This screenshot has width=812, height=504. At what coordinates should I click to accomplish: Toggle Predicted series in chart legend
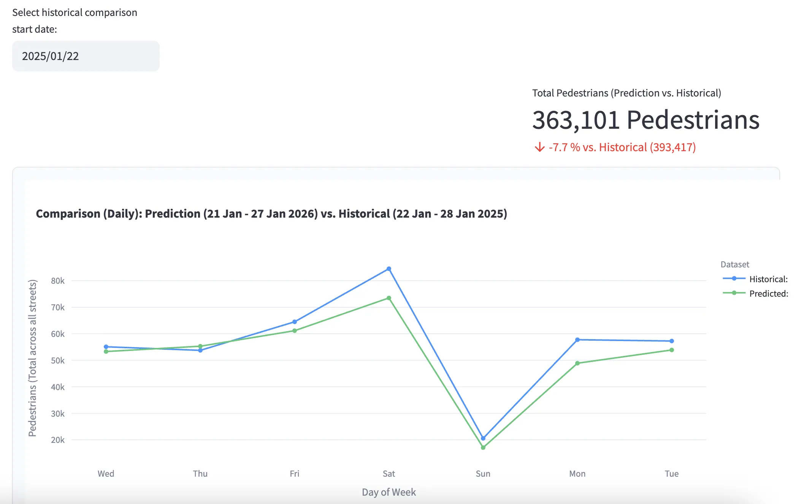point(768,294)
